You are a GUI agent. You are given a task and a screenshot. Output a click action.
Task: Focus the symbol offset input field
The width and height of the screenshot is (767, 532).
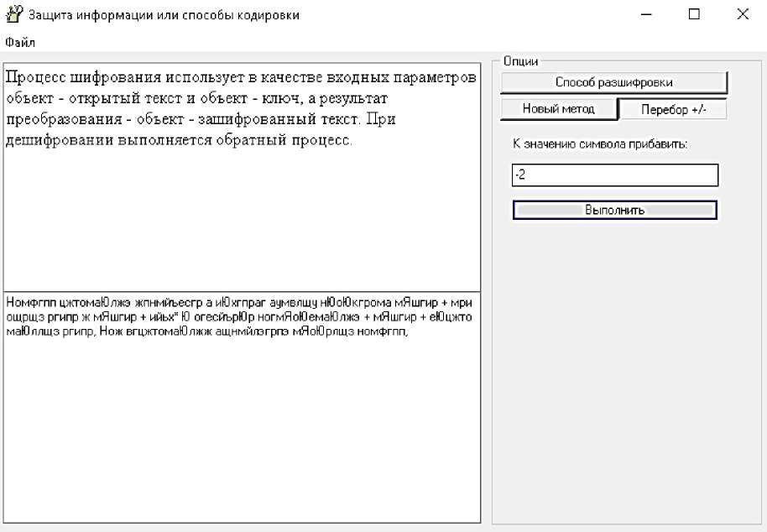click(615, 175)
